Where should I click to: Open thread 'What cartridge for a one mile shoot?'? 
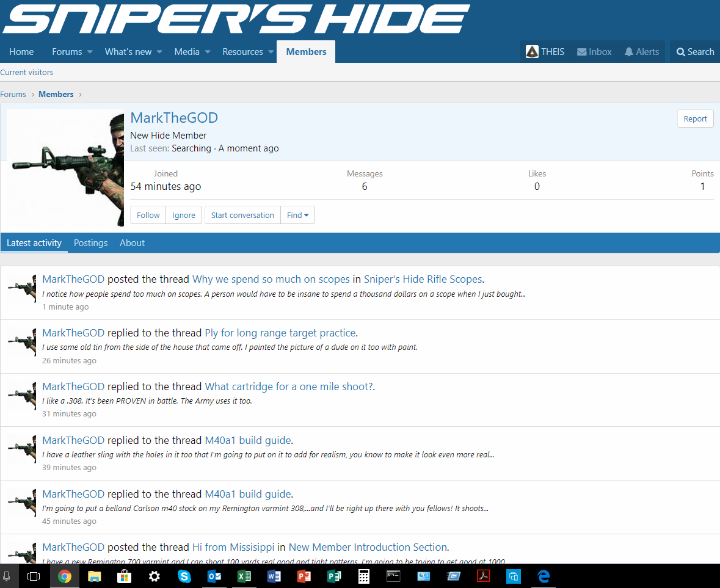tap(289, 387)
